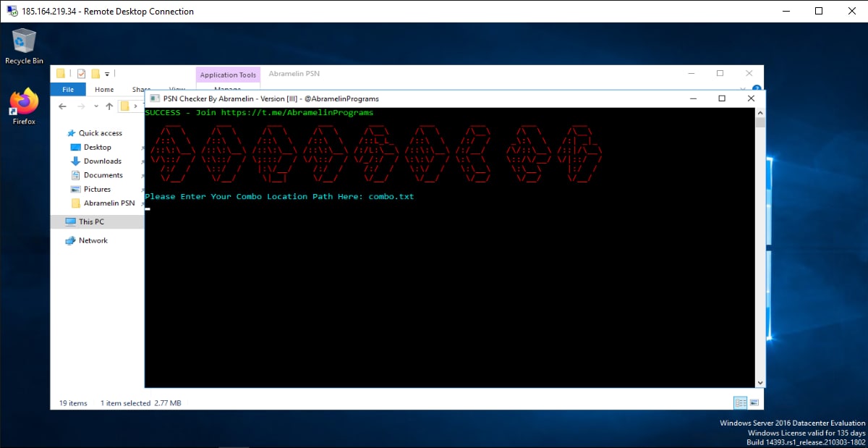
Task: Select Quick access in navigation pane
Action: pyautogui.click(x=101, y=133)
